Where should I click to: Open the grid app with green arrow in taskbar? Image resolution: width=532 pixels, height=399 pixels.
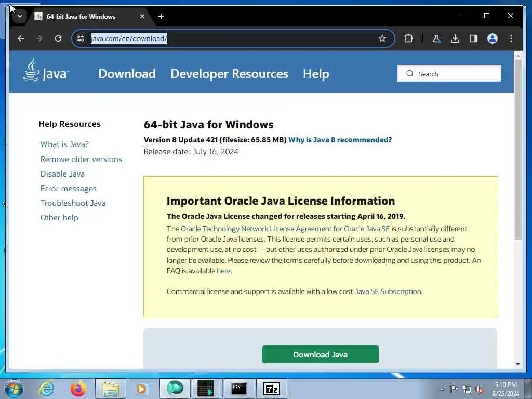pyautogui.click(x=206, y=389)
